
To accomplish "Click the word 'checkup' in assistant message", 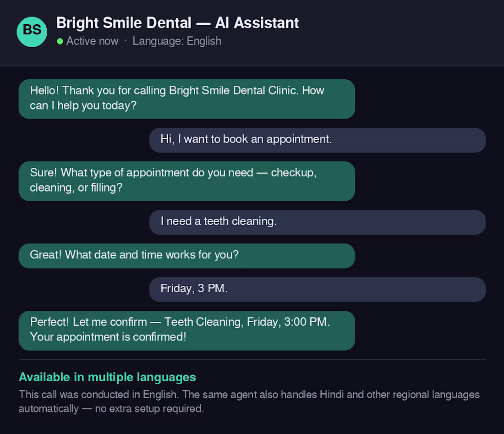I will click(292, 173).
